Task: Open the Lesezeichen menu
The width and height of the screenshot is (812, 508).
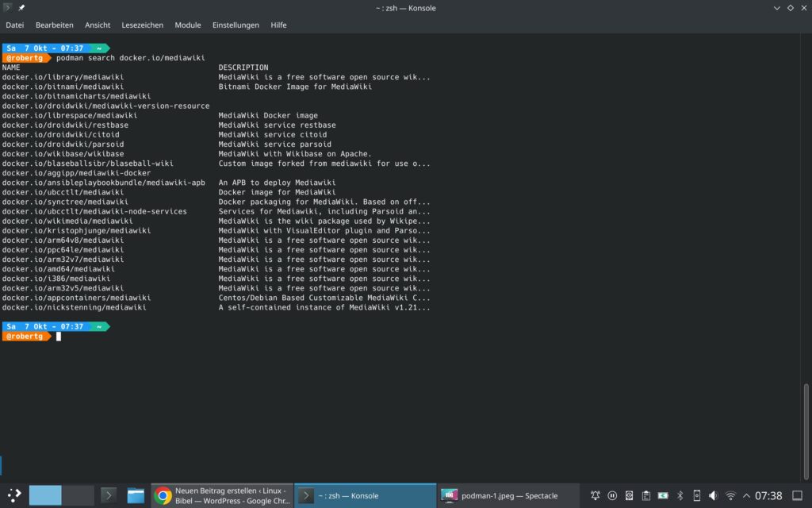Action: pyautogui.click(x=143, y=25)
